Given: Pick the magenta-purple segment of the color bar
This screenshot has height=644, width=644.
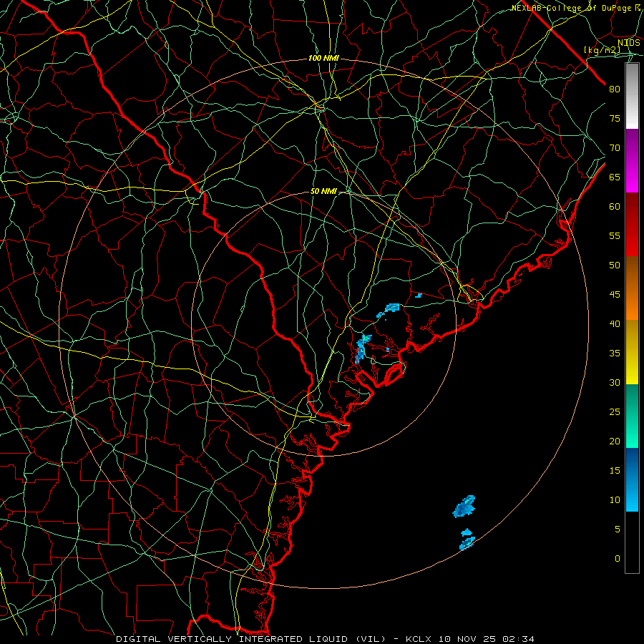Looking at the screenshot, I should pos(632,160).
